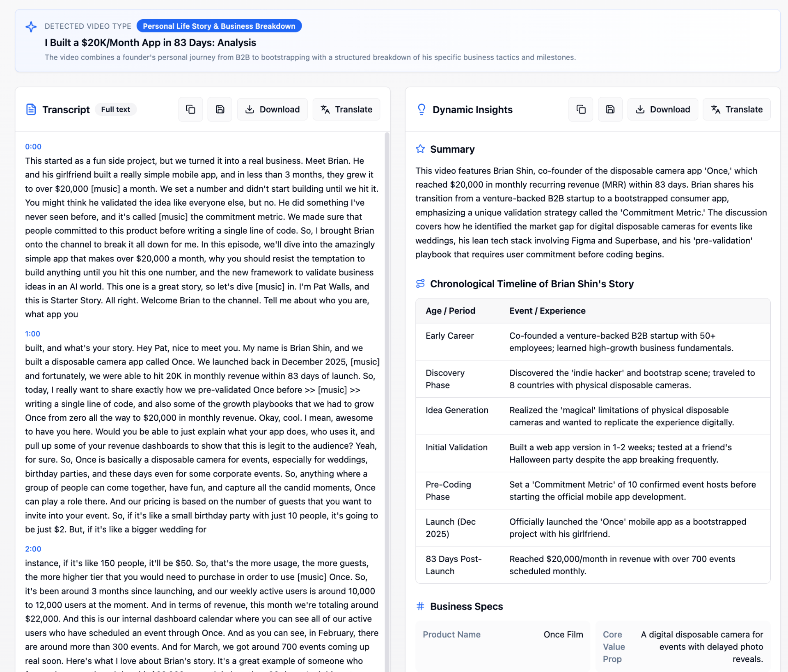Click the 'DETECTED VIDEO TYPE' label
Screen dimensions: 788x672
(x=88, y=26)
